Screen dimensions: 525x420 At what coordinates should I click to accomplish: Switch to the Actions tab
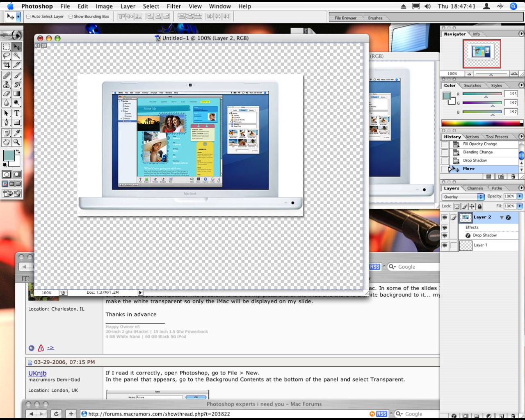[x=472, y=137]
